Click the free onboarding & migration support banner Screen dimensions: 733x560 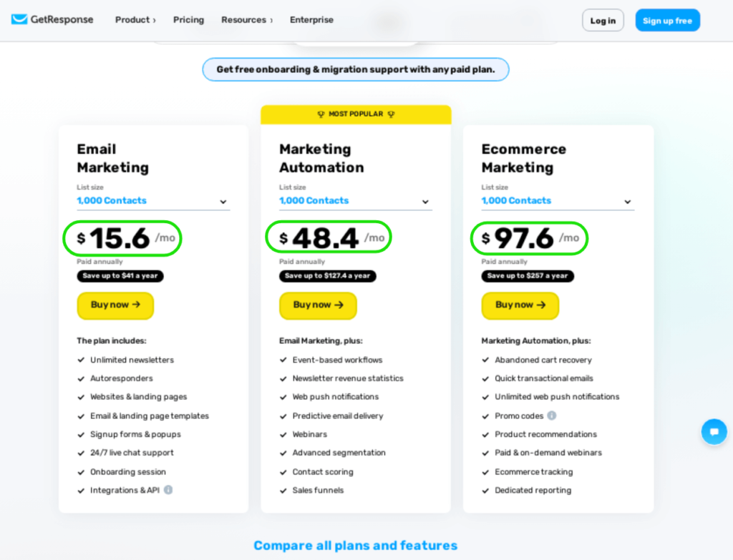355,69
